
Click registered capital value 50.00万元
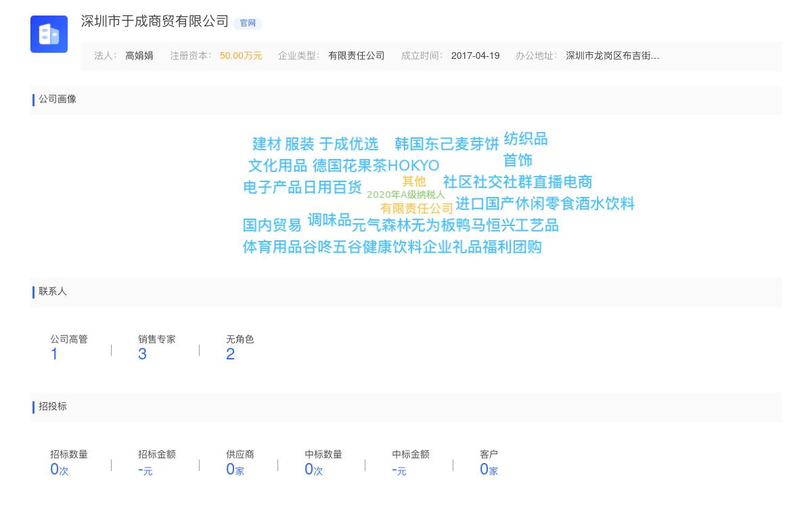241,56
